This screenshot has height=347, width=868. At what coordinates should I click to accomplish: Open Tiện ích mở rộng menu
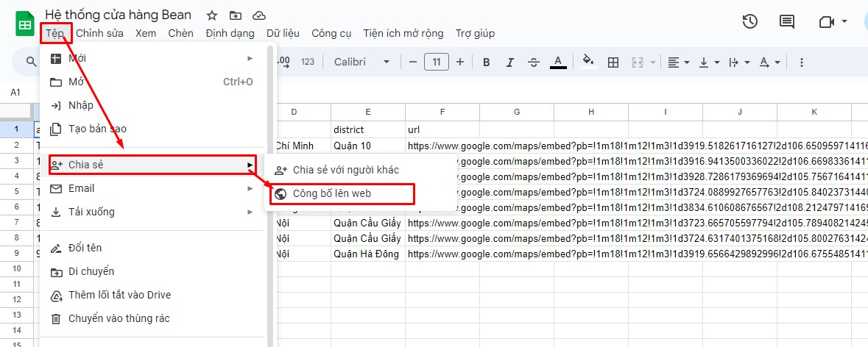[403, 33]
